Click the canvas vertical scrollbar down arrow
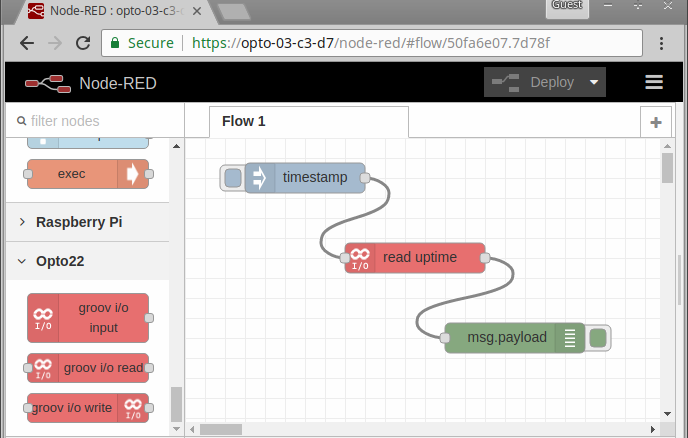The height and width of the screenshot is (438, 688). pos(667,414)
